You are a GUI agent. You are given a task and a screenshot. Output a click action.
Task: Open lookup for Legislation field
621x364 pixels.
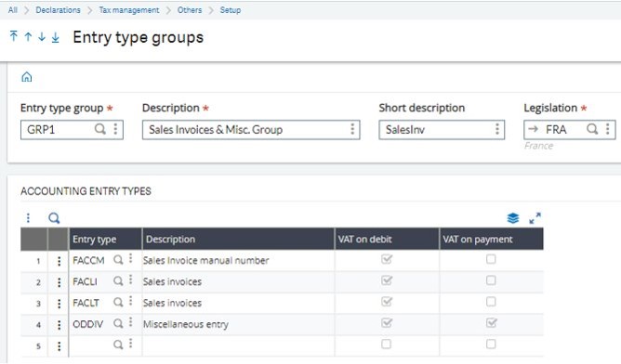pyautogui.click(x=592, y=129)
